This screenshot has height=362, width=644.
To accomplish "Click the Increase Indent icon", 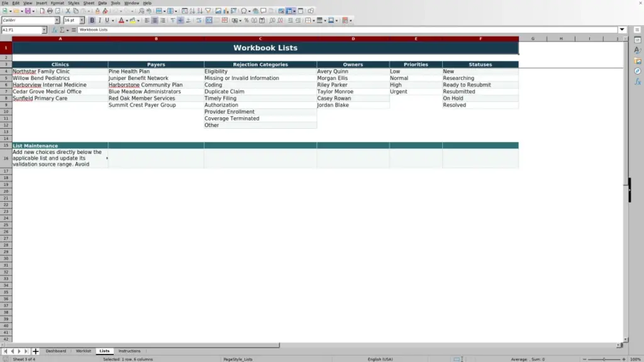I will click(x=291, y=21).
